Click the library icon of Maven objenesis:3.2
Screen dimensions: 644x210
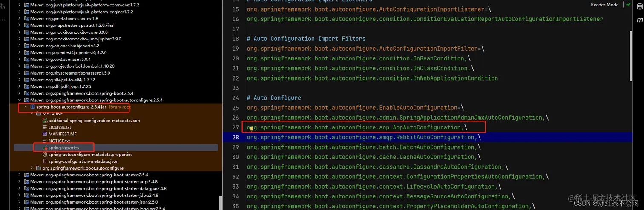(27, 46)
